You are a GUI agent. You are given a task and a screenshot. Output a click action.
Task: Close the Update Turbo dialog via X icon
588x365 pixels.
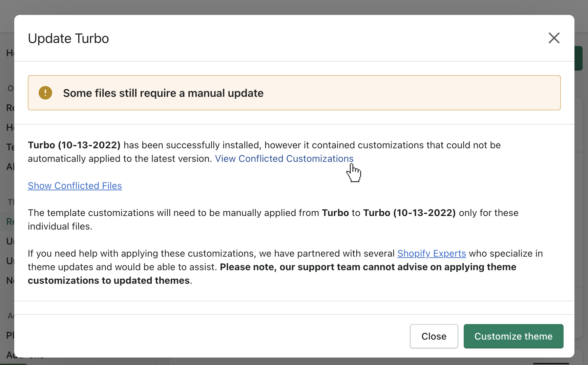[554, 38]
